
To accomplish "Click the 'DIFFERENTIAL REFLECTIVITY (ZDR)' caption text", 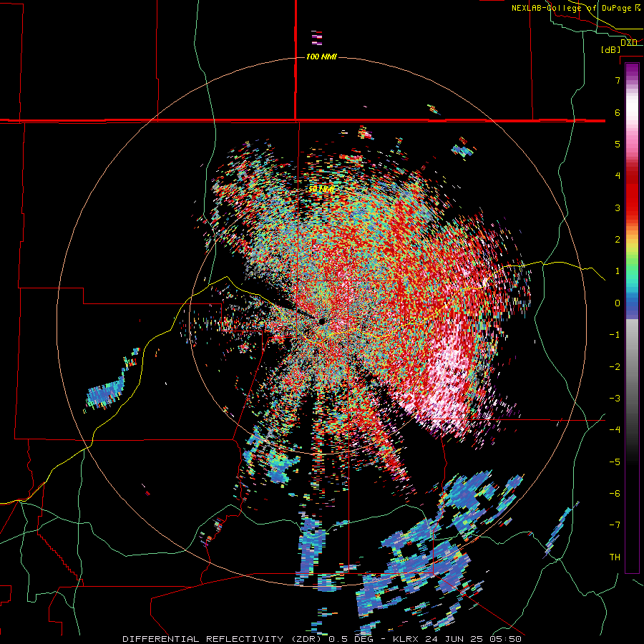I will (x=222, y=639).
